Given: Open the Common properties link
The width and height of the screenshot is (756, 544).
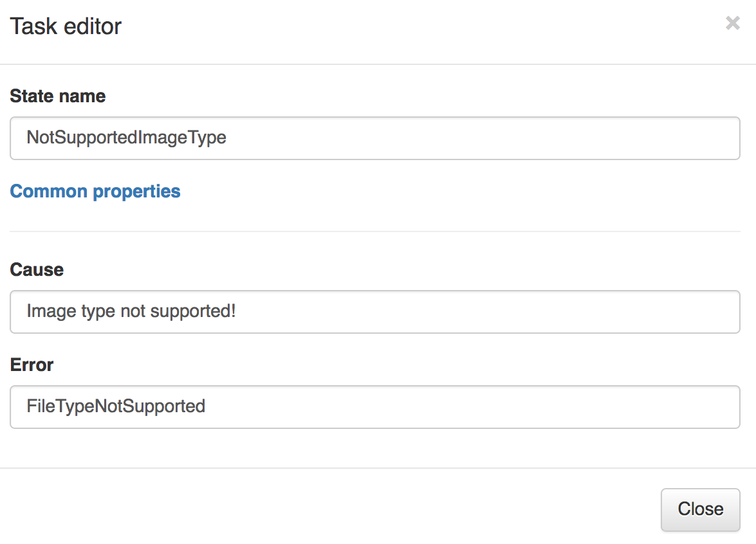Looking at the screenshot, I should pyautogui.click(x=95, y=191).
